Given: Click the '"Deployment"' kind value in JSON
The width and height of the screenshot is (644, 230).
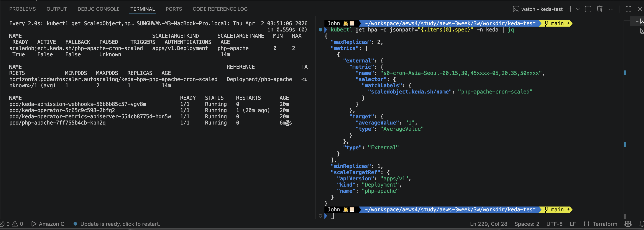Looking at the screenshot, I should [x=380, y=185].
